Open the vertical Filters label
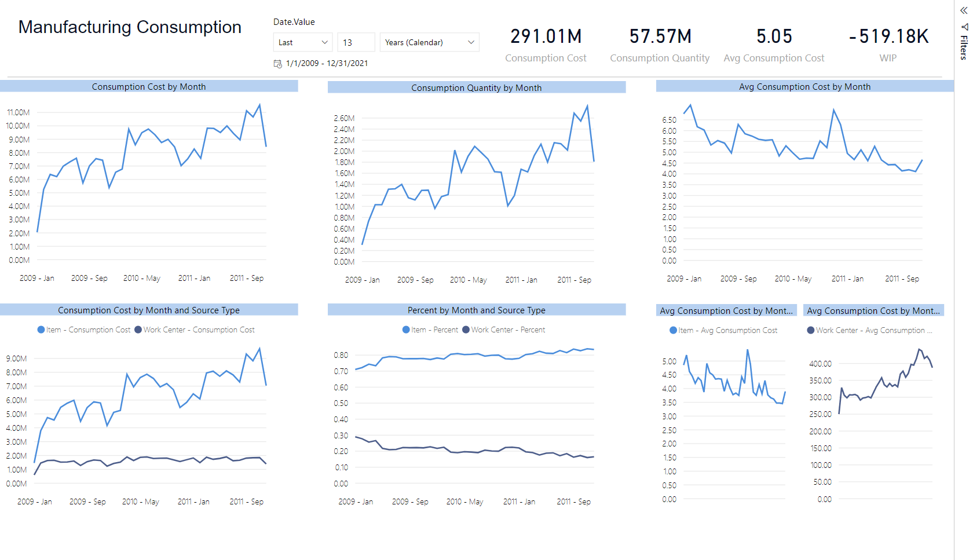This screenshot has height=560, width=973. [964, 47]
